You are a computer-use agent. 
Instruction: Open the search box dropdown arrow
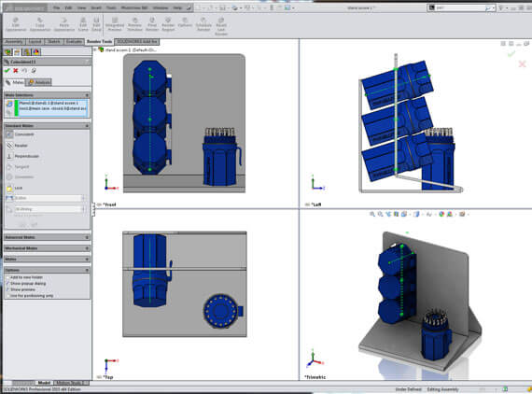tap(494, 7)
